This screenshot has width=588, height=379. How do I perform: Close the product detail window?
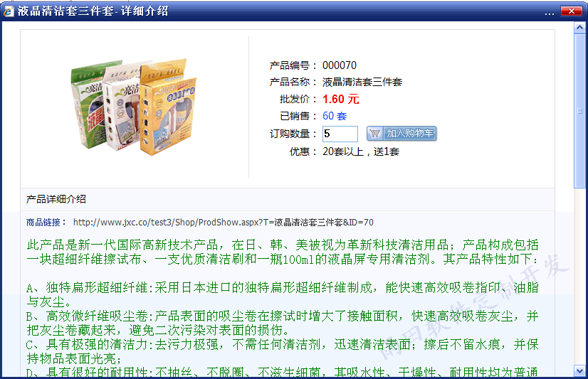[571, 11]
